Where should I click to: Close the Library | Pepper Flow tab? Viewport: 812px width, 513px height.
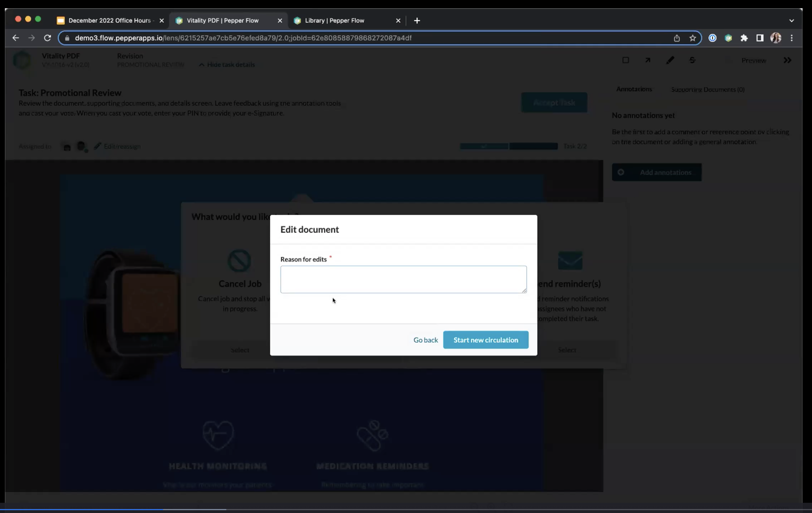click(398, 20)
